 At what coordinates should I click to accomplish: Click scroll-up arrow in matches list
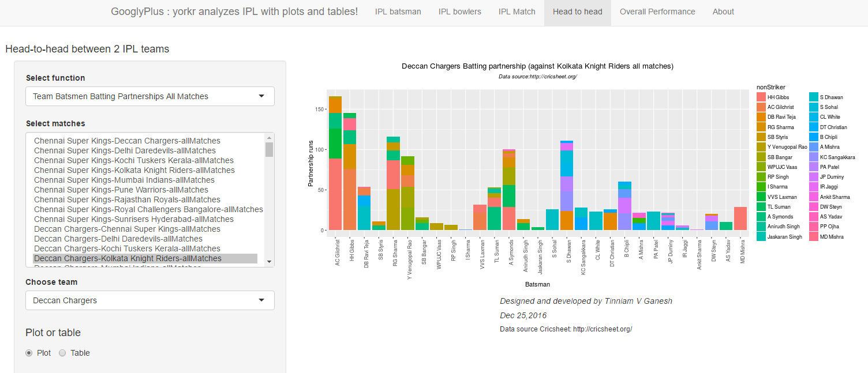[x=269, y=138]
